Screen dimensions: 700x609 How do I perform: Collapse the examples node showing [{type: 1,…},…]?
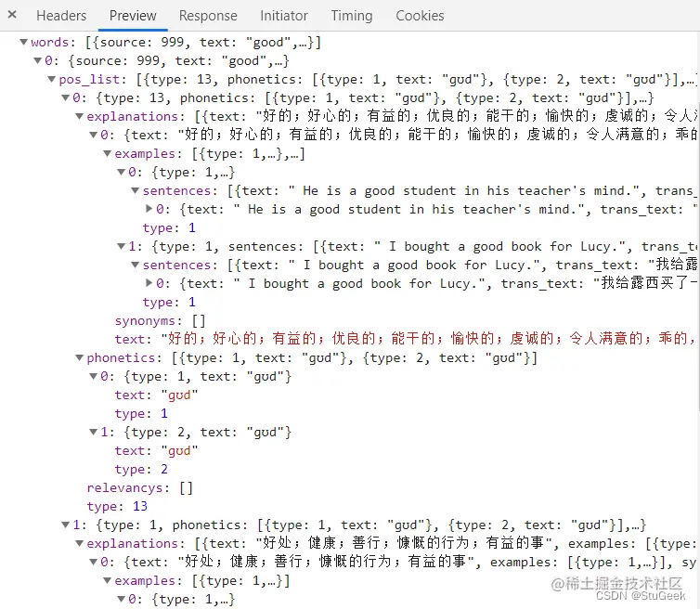point(107,153)
